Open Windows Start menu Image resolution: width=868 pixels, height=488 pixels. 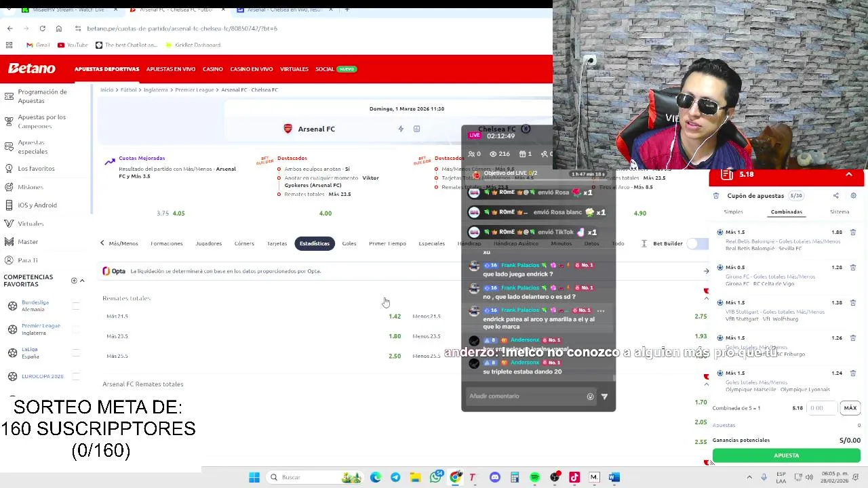254,477
